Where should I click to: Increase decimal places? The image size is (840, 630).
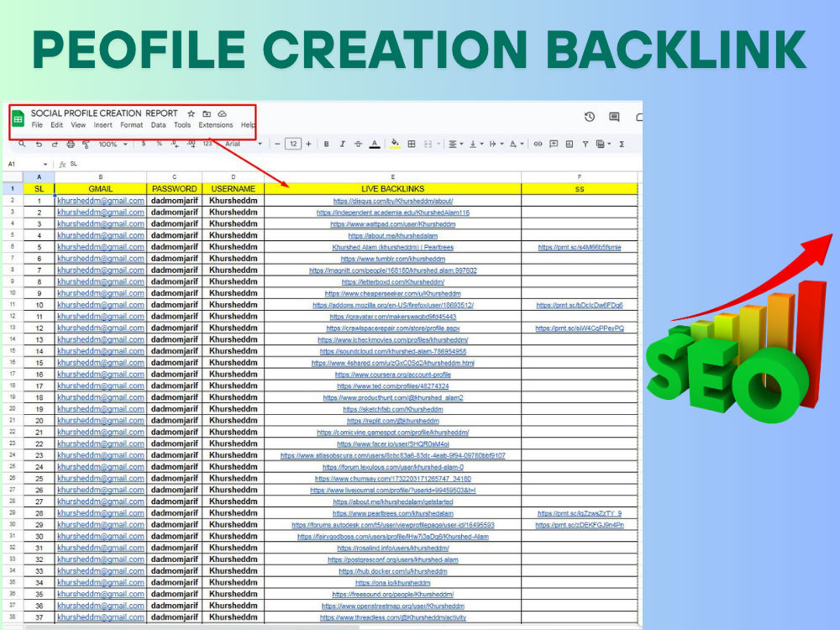tap(192, 144)
